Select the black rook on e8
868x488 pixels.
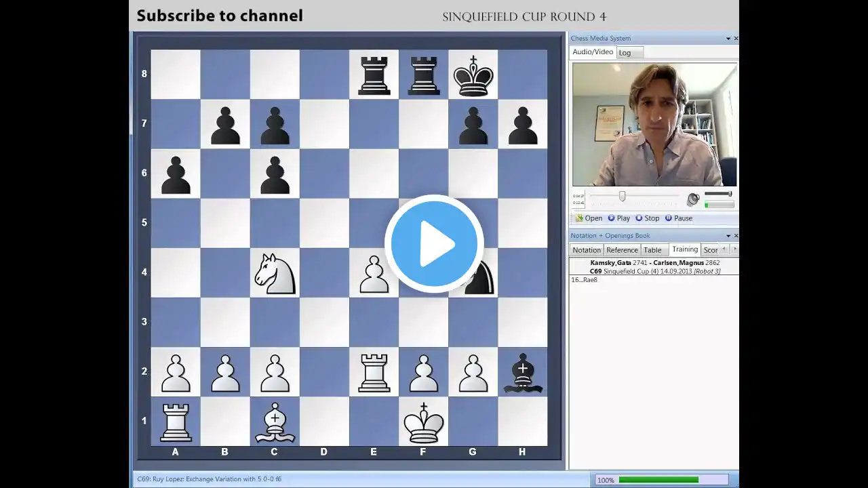point(374,75)
